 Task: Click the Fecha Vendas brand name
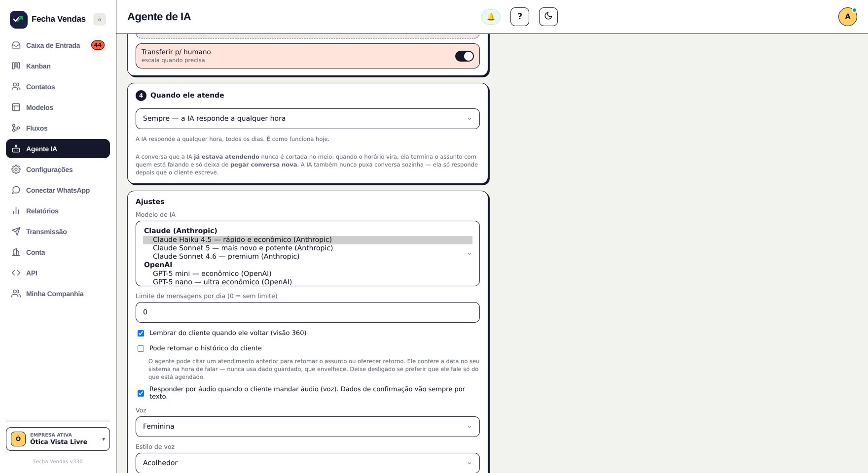(x=59, y=19)
